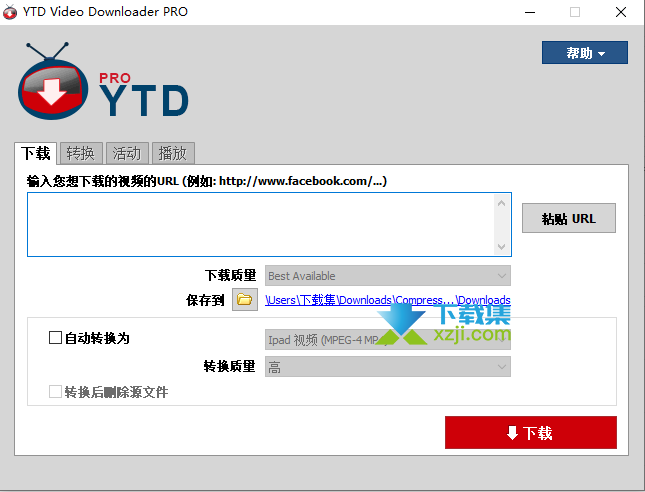
Task: Expand the Ipad 视频 format dropdown
Action: [388, 340]
